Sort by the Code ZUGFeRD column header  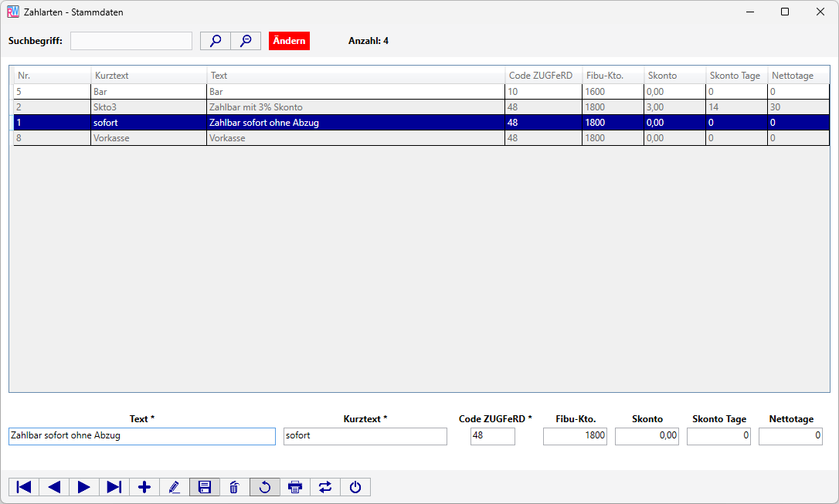click(544, 76)
